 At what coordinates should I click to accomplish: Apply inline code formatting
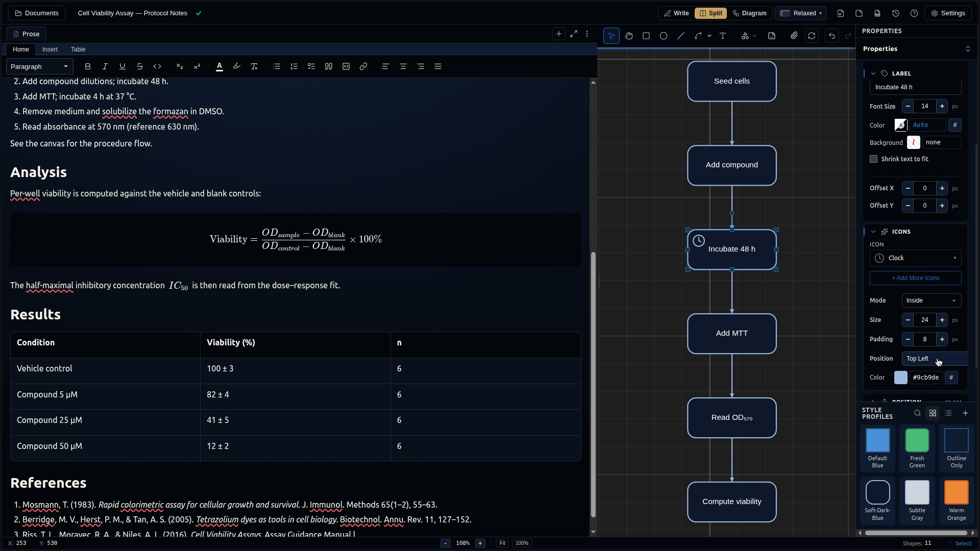(157, 66)
